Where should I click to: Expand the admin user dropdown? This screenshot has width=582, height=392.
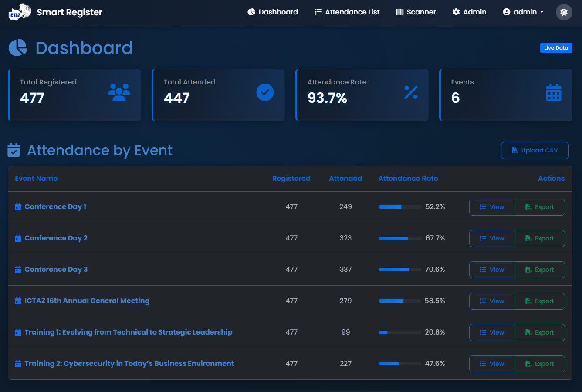(523, 12)
